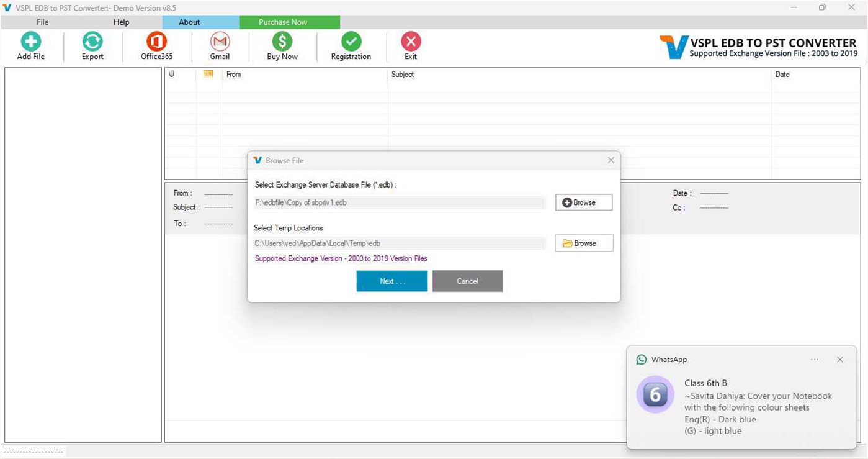Click the attachment paperclip column header

(172, 74)
